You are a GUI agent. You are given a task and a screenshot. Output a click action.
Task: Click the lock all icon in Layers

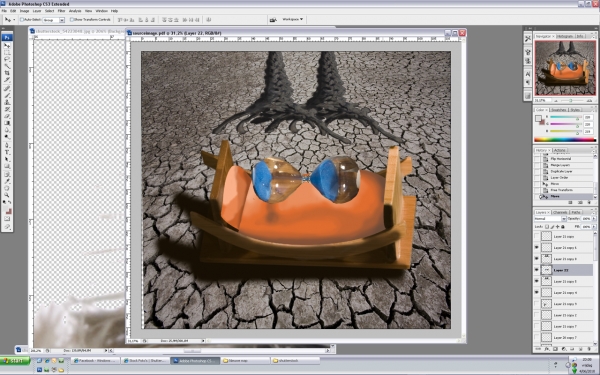tap(562, 227)
